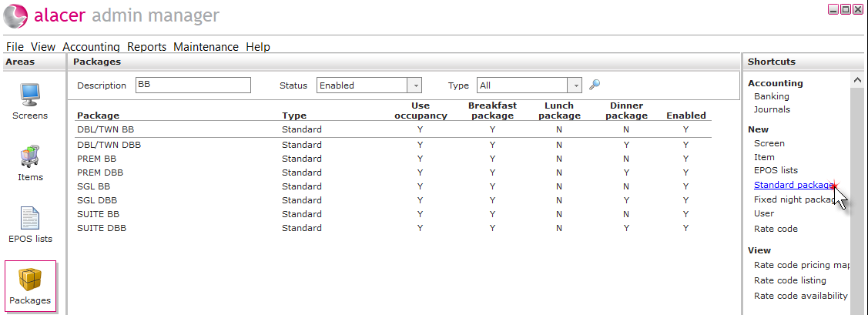The image size is (868, 315).
Task: Open the Screens area icon
Action: coord(31,96)
